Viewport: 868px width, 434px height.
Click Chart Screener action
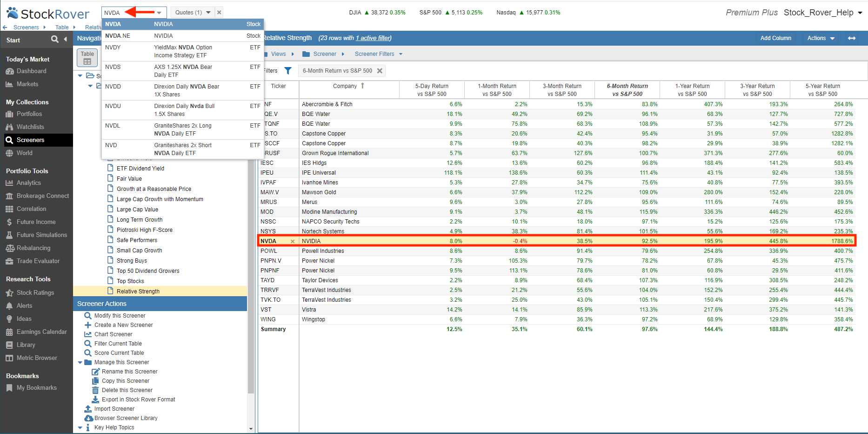[113, 334]
